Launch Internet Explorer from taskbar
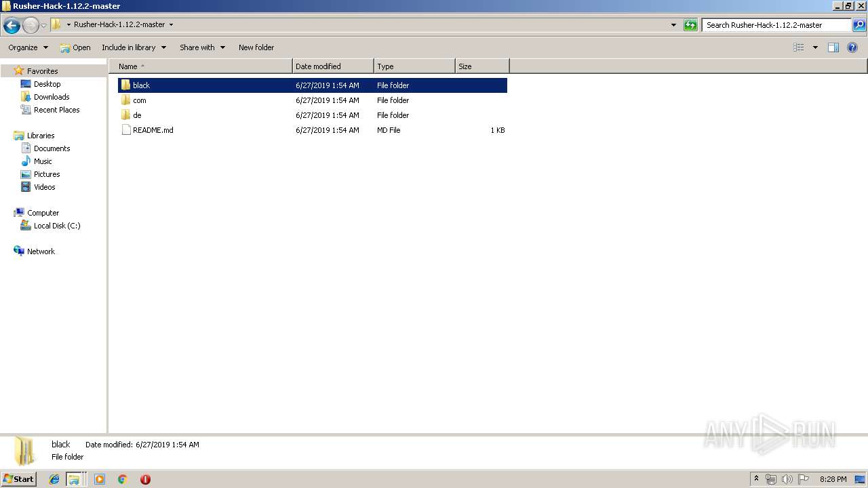868x488 pixels. tap(54, 479)
